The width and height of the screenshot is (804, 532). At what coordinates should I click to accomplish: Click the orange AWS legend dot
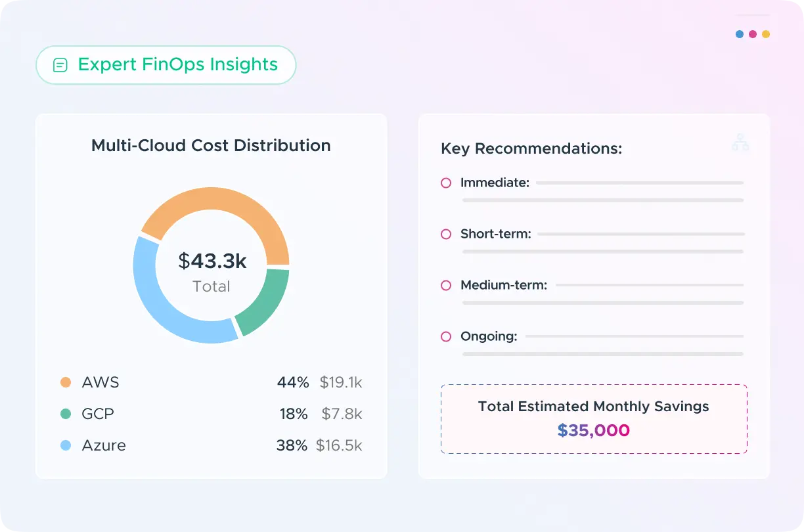(66, 382)
